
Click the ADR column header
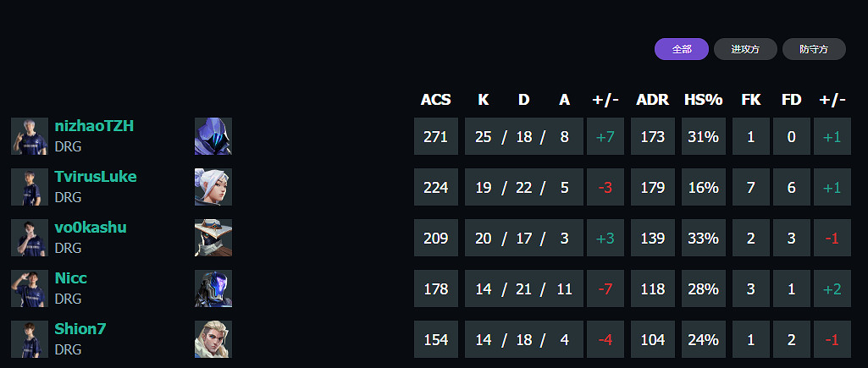[653, 100]
